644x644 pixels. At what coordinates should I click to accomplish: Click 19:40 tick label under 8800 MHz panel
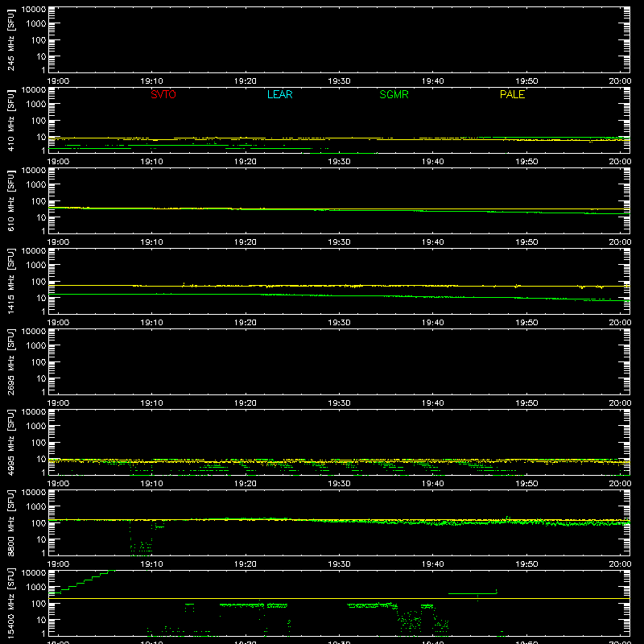433,564
